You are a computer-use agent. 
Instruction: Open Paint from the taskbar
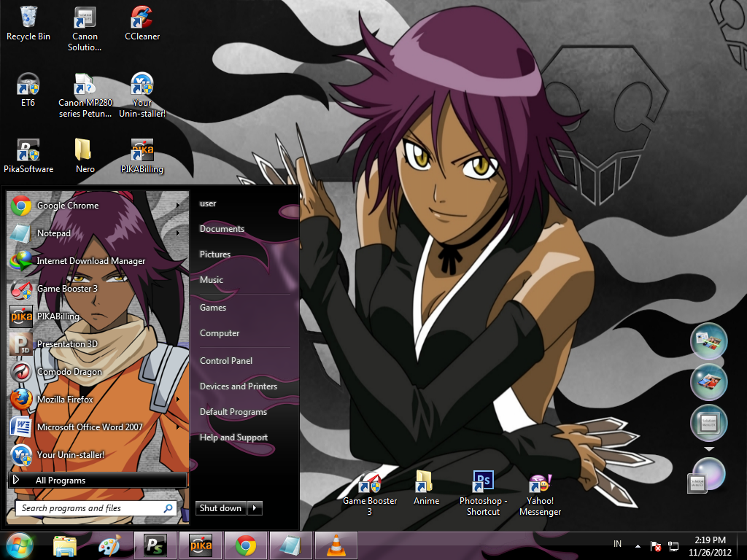pyautogui.click(x=109, y=545)
